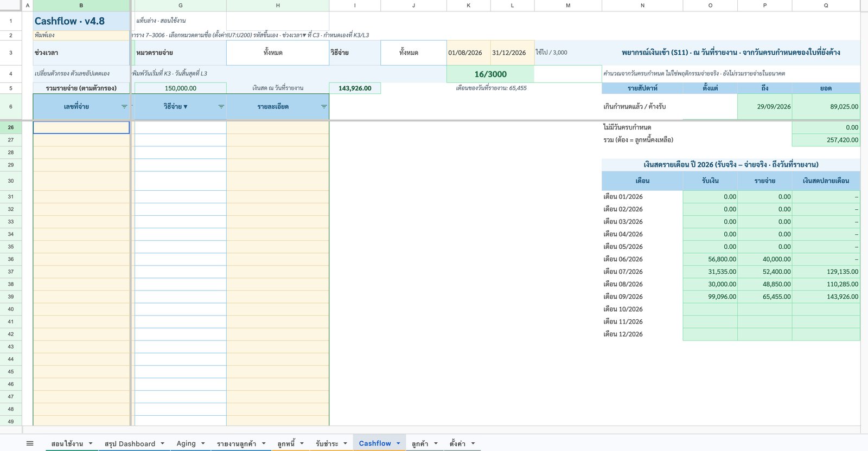Image resolution: width=868 pixels, height=451 pixels.
Task: Select the ทั้งหมด payment method filter cell
Action: [x=413, y=53]
